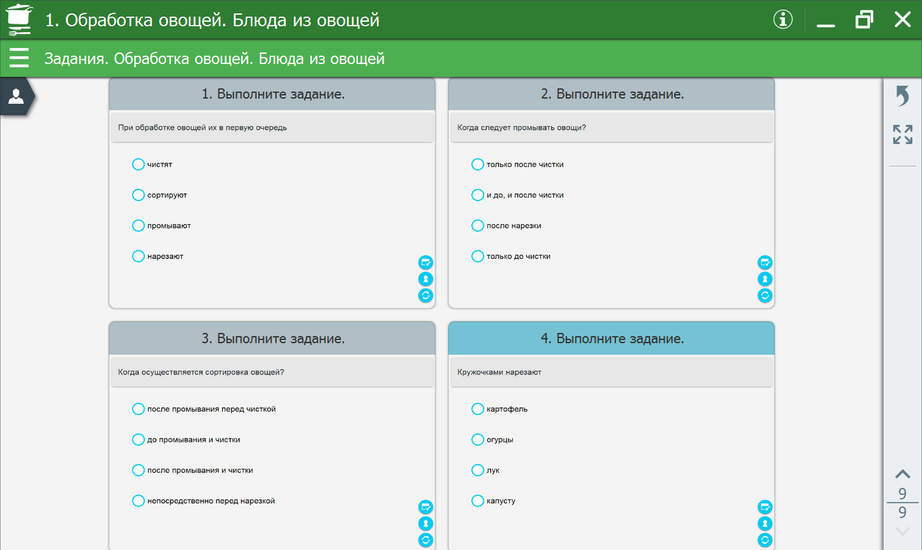Choose the option "и до, и после чистки"
The height and width of the screenshot is (550, 922).
(477, 195)
